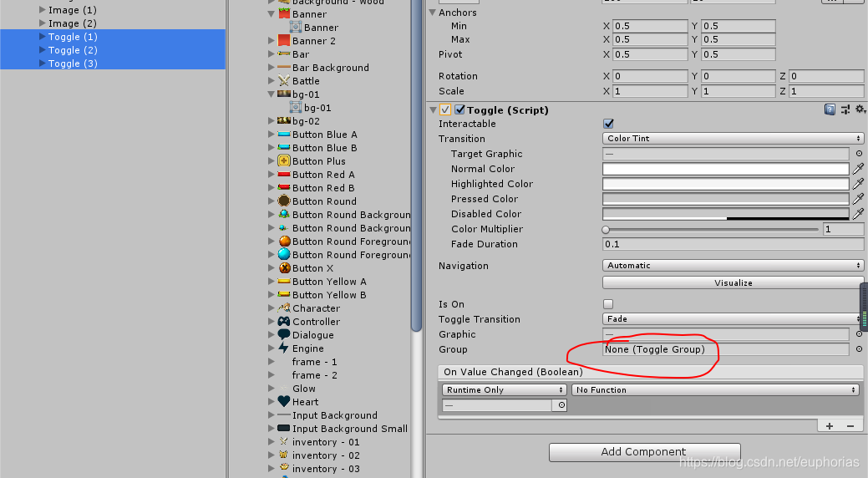The height and width of the screenshot is (478, 868).
Task: Pick Pressed Color with eyedropper
Action: pos(858,199)
